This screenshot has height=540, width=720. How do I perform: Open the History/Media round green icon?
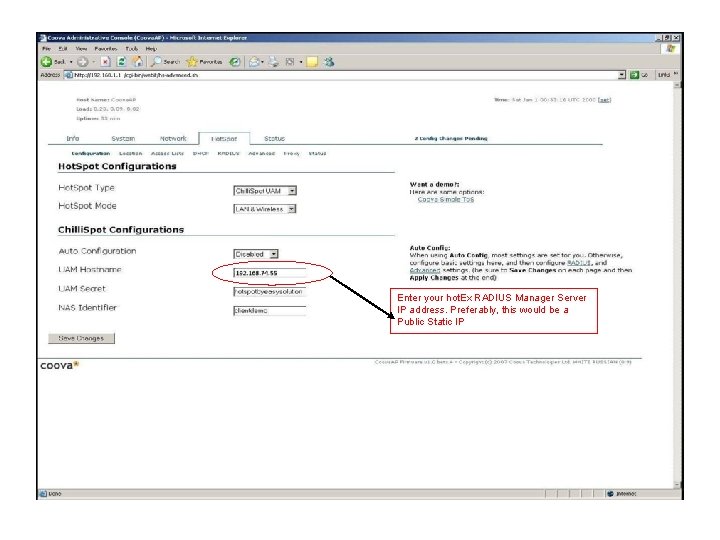235,62
